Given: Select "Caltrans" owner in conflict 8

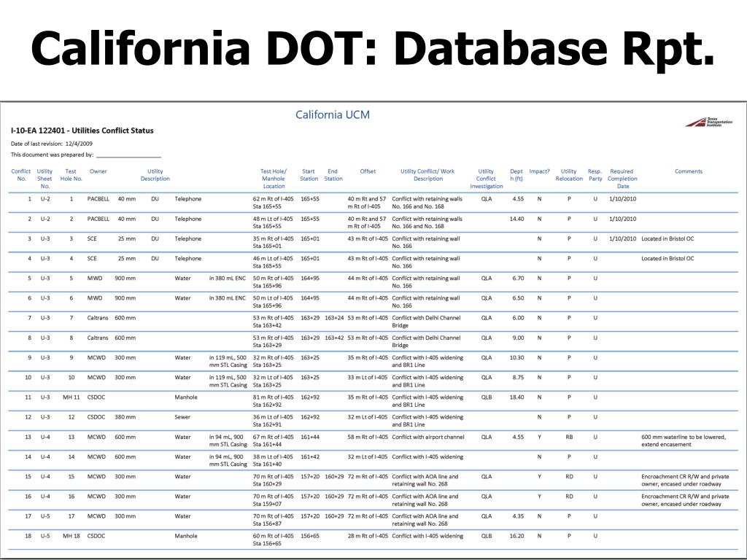Looking at the screenshot, I should [x=98, y=338].
